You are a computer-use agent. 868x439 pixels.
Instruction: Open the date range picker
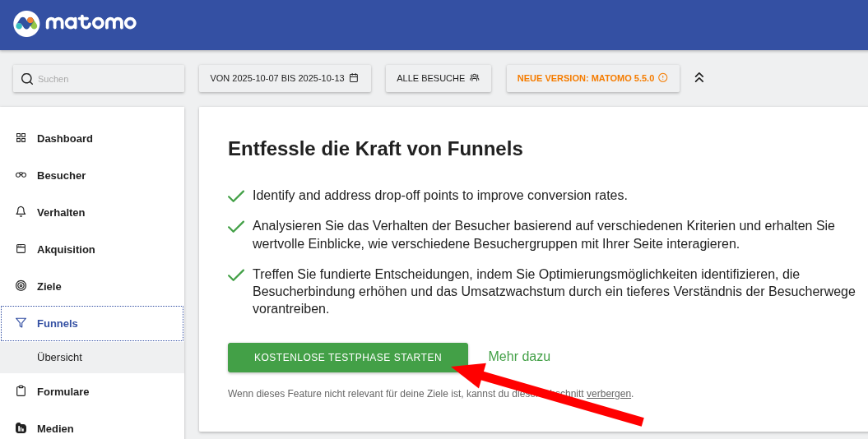tap(284, 78)
